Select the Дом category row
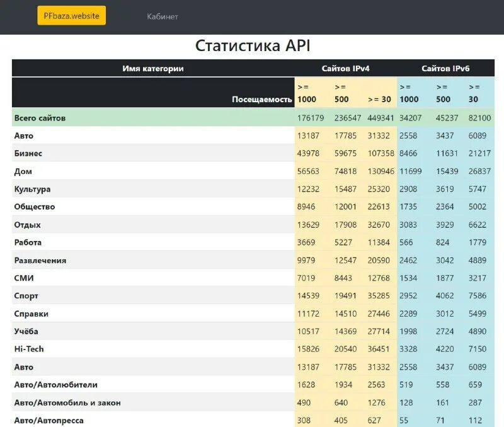504x427 pixels. tap(23, 171)
